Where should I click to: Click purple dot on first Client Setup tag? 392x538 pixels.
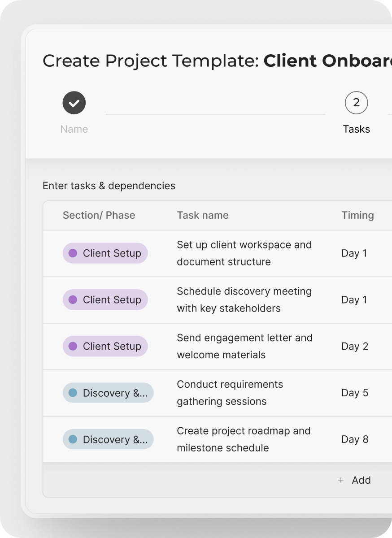[x=73, y=253]
